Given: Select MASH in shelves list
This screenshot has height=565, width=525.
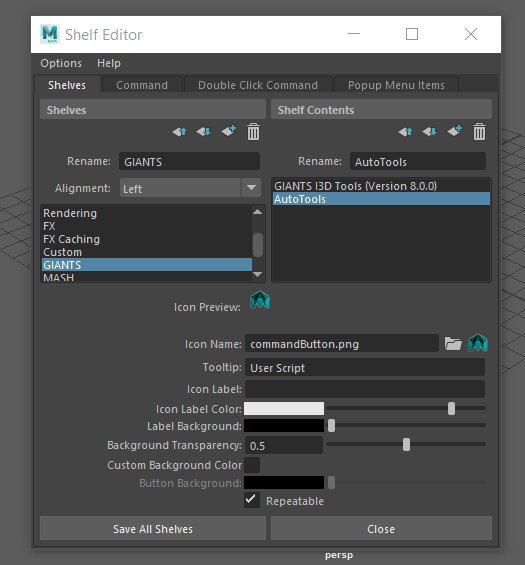Looking at the screenshot, I should pos(147,276).
